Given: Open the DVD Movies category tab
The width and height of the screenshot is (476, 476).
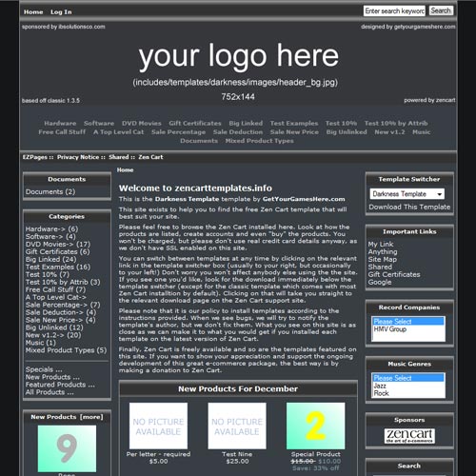Looking at the screenshot, I should point(142,123).
